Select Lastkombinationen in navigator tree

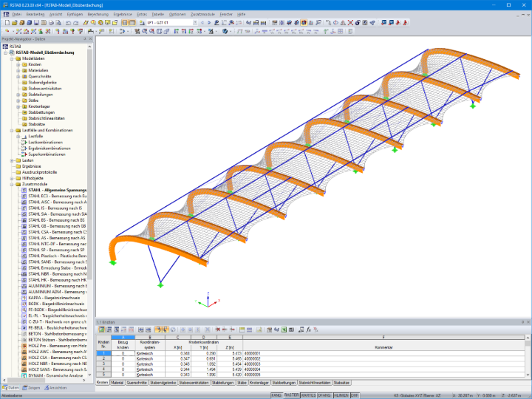click(46, 143)
